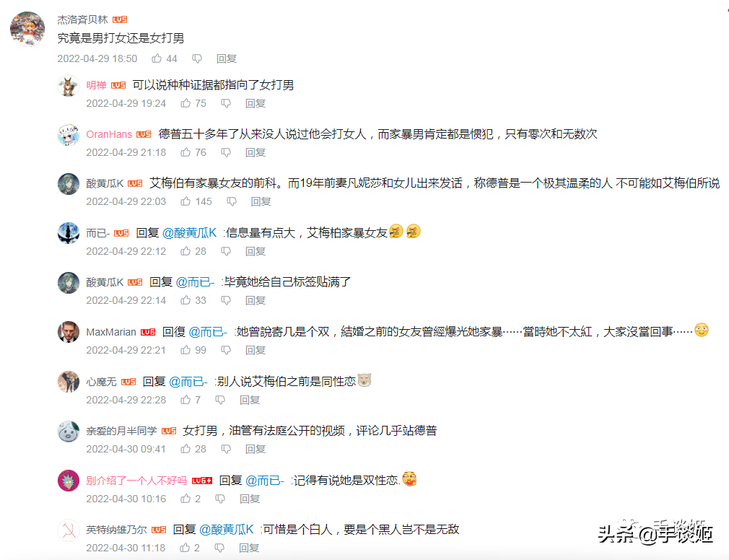The height and width of the screenshot is (560, 729).
Task: Like 英特纳雄乃尔's comment dated 2022-04-30 11:18
Action: 185,548
